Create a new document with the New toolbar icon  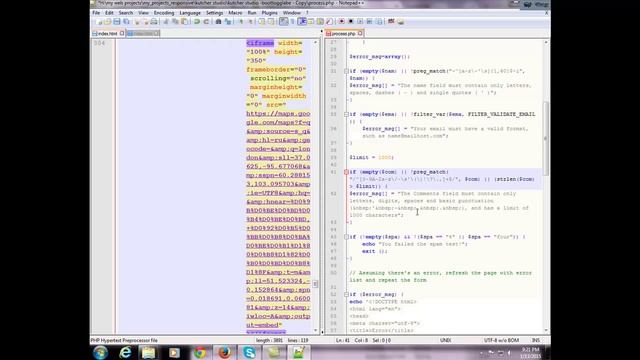(x=99, y=21)
